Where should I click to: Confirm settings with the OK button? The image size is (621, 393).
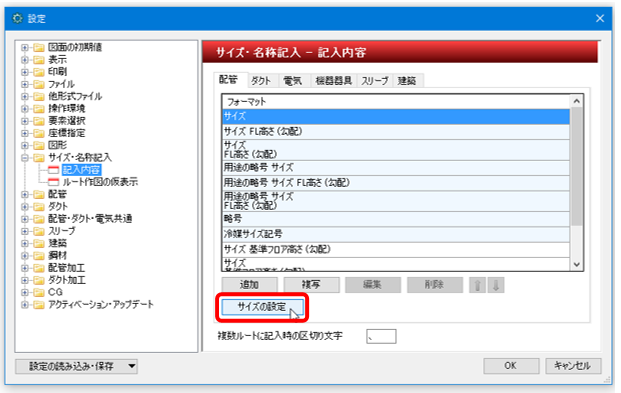pyautogui.click(x=511, y=366)
